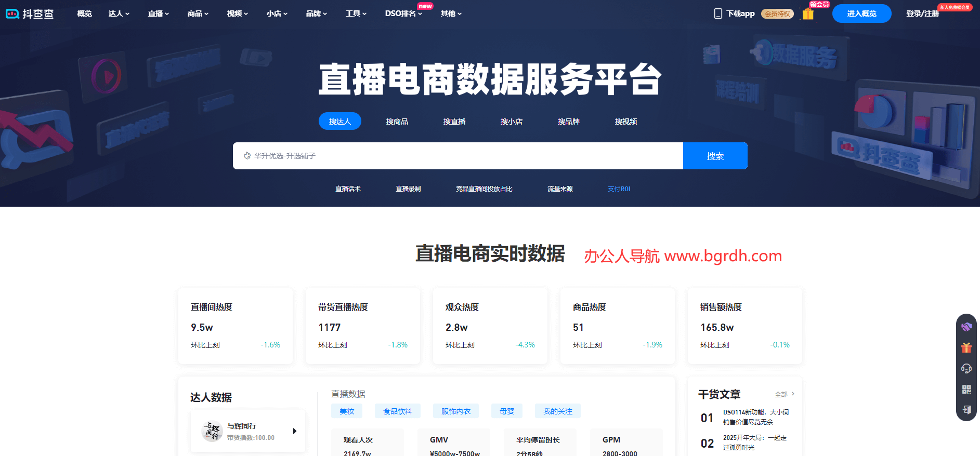The image size is (980, 456).
Task: Select the 搜达人 search type
Action: click(339, 122)
